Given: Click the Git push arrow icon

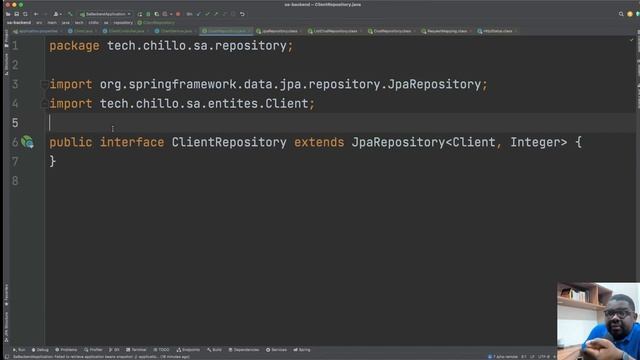Looking at the screenshot, I should (x=216, y=14).
